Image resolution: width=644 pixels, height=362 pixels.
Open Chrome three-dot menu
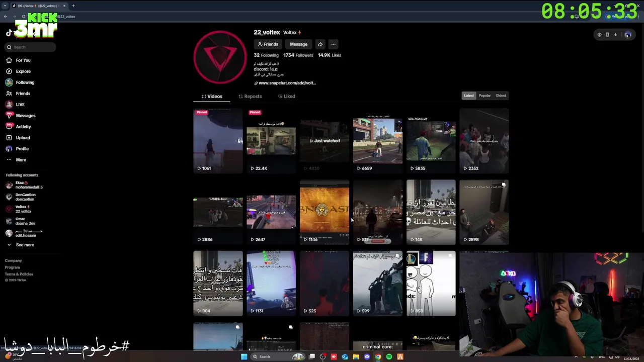[639, 17]
